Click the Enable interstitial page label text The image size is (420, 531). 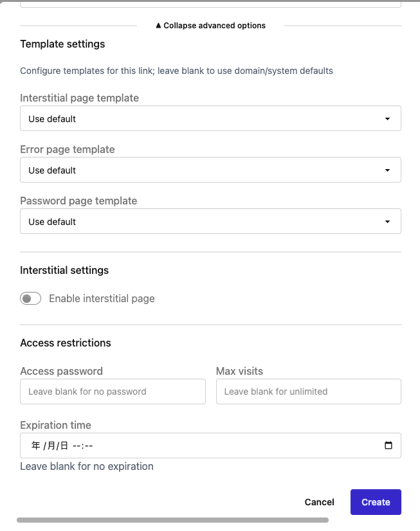point(102,298)
